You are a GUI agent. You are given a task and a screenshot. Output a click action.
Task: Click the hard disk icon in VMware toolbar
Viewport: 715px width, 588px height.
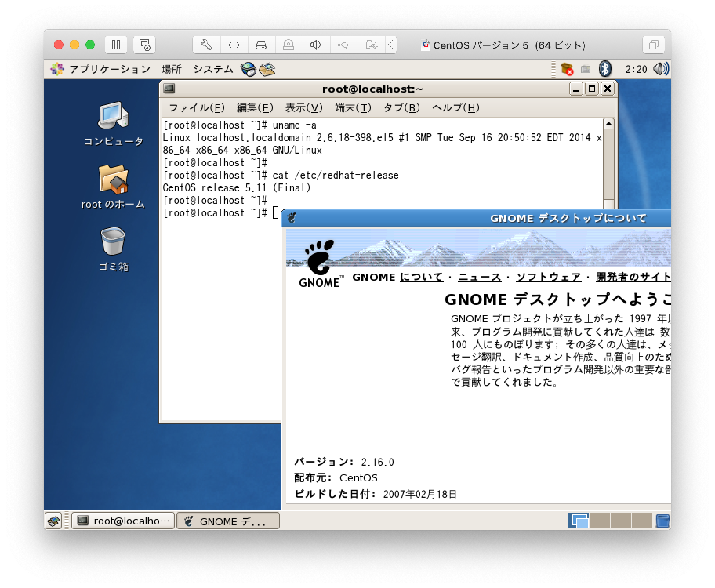pos(261,45)
